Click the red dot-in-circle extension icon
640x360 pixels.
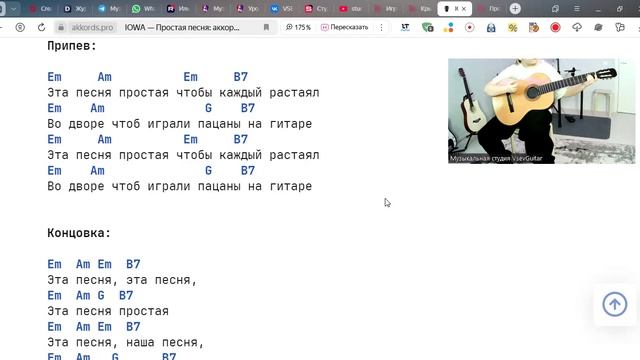pyautogui.click(x=470, y=27)
